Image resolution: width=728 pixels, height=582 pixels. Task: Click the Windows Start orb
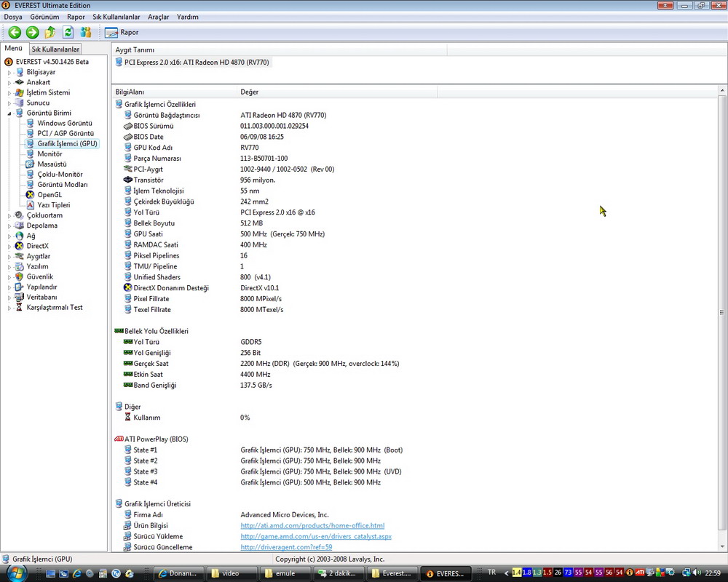click(16, 573)
